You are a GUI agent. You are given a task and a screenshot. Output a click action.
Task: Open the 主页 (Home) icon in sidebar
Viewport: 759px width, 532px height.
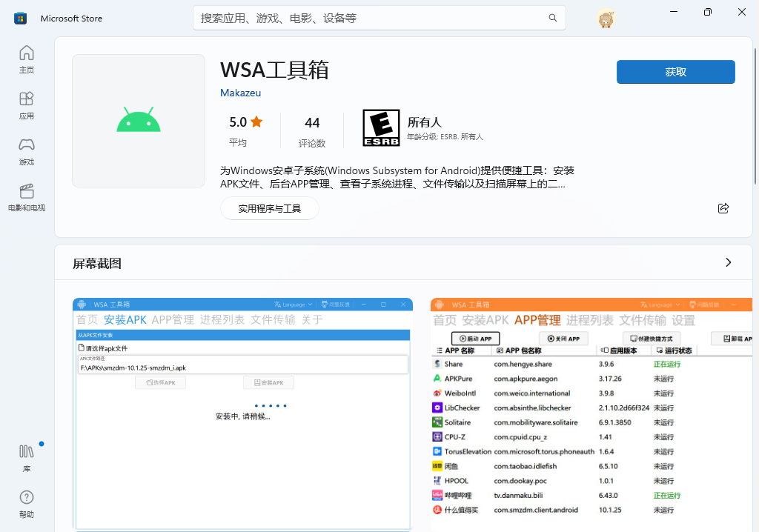pyautogui.click(x=26, y=59)
